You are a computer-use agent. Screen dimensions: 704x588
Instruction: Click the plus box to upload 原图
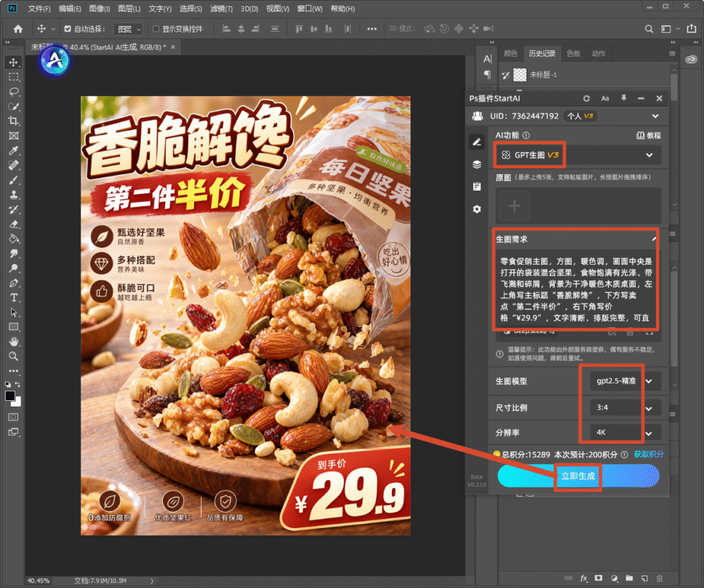click(x=514, y=206)
